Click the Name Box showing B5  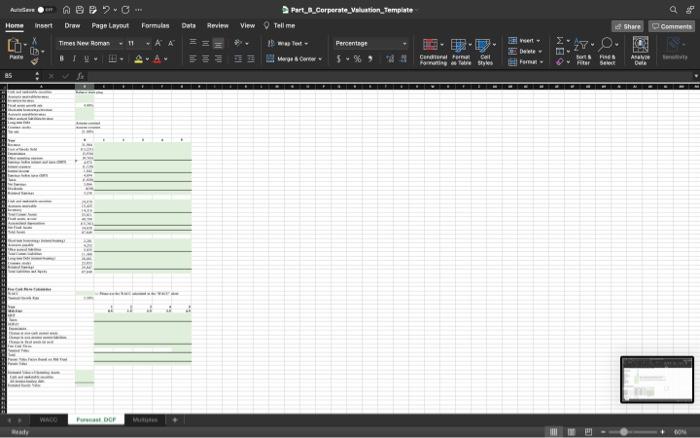tap(17, 76)
